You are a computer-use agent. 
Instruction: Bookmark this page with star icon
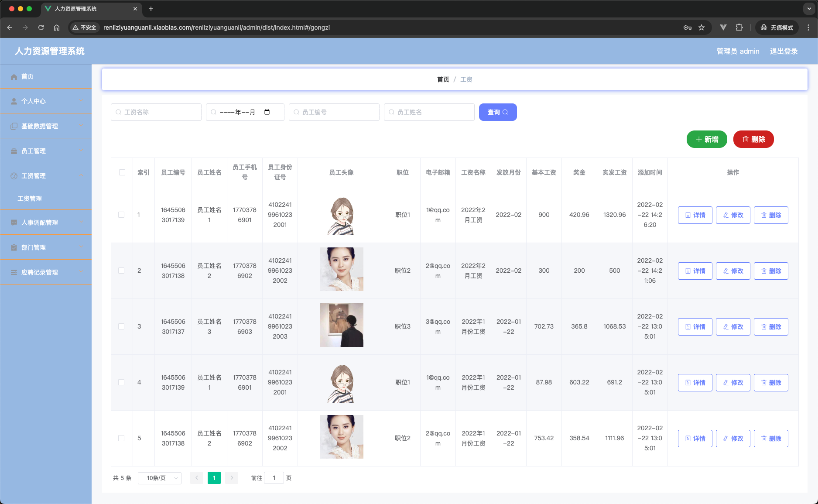pos(702,27)
